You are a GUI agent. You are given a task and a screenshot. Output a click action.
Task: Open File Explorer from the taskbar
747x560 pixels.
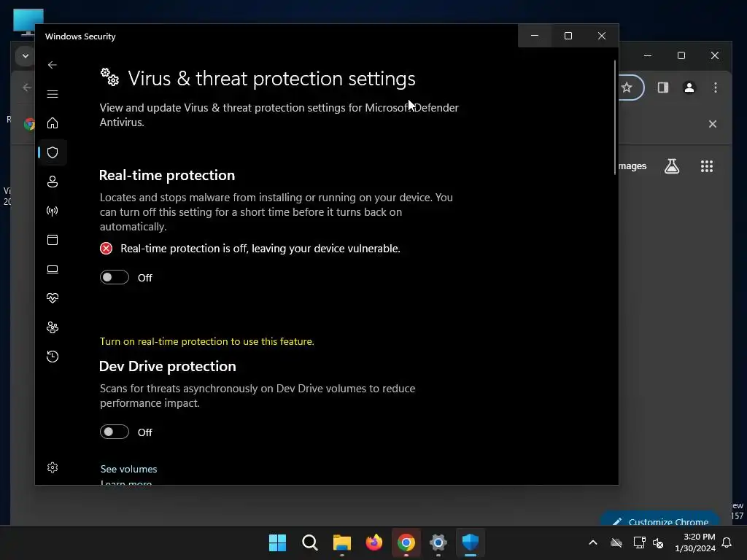(x=341, y=542)
